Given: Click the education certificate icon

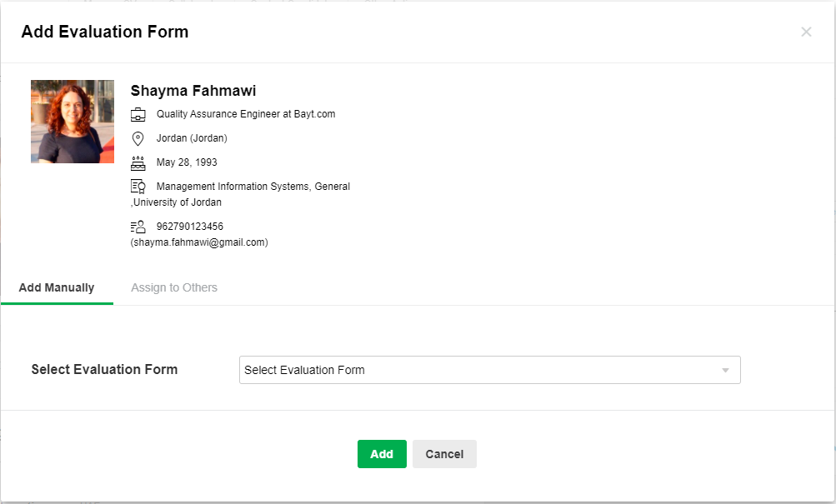Looking at the screenshot, I should pos(138,187).
